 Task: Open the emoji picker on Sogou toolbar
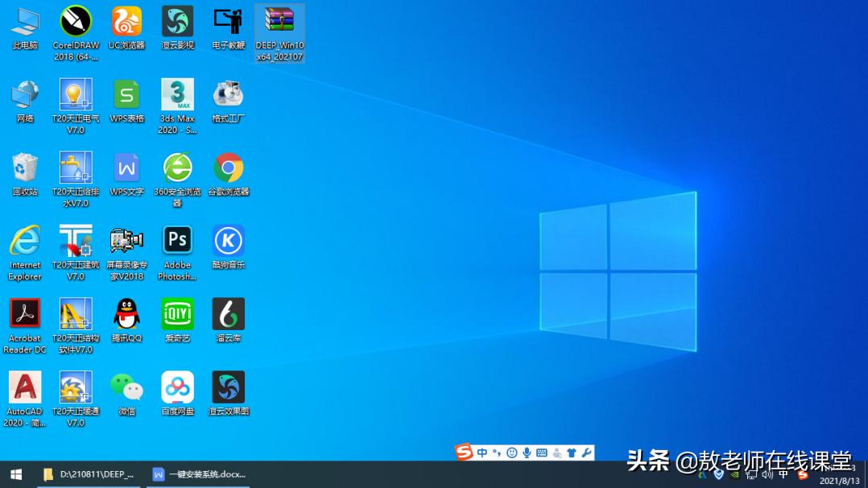513,453
